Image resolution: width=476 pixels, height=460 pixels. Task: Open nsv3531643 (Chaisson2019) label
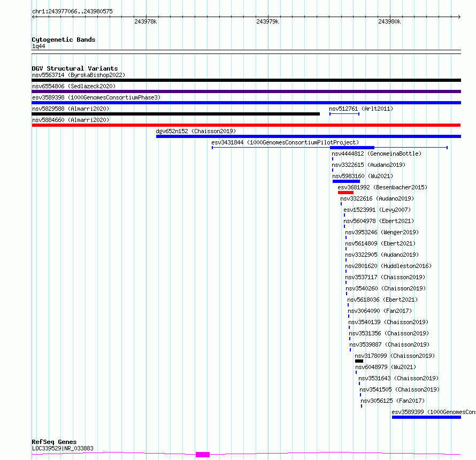pyautogui.click(x=398, y=378)
